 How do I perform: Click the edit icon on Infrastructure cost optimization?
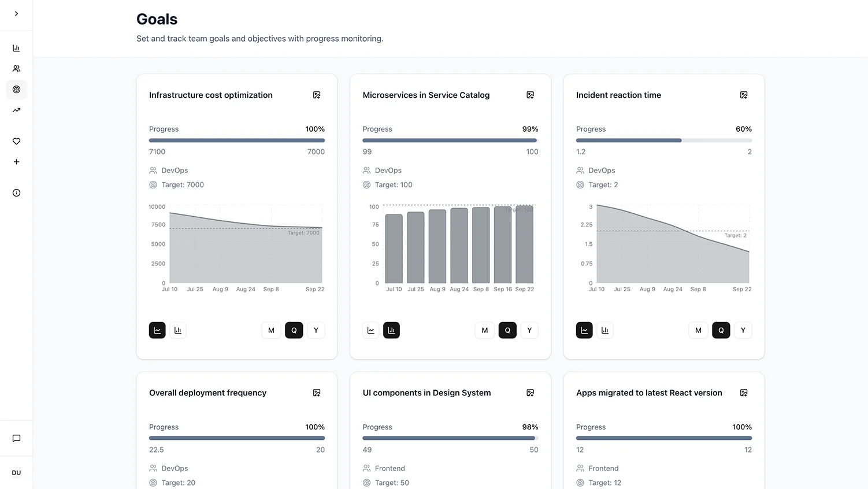pyautogui.click(x=317, y=95)
